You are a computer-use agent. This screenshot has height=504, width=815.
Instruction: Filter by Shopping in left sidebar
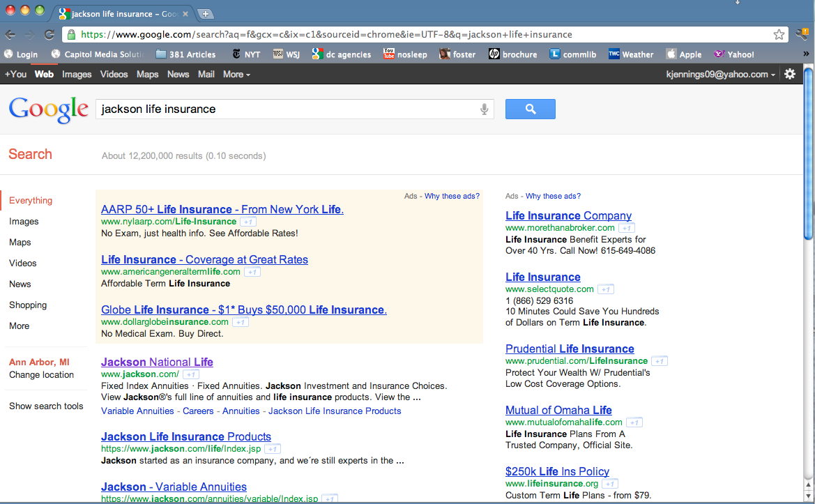28,305
